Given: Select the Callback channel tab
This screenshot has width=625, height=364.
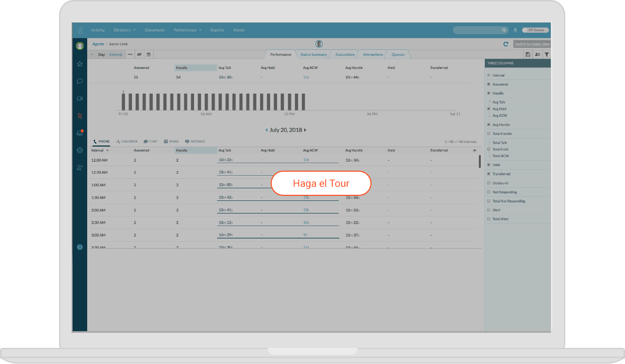Looking at the screenshot, I should click(126, 141).
